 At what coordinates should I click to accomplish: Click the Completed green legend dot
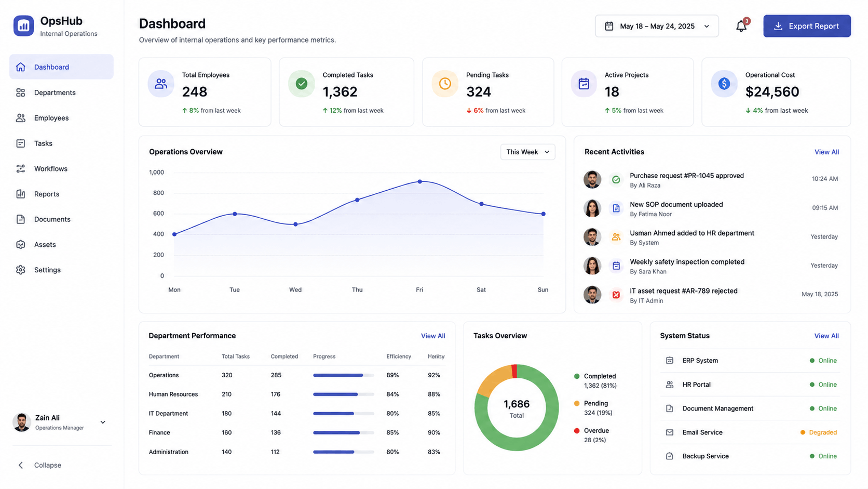(577, 376)
